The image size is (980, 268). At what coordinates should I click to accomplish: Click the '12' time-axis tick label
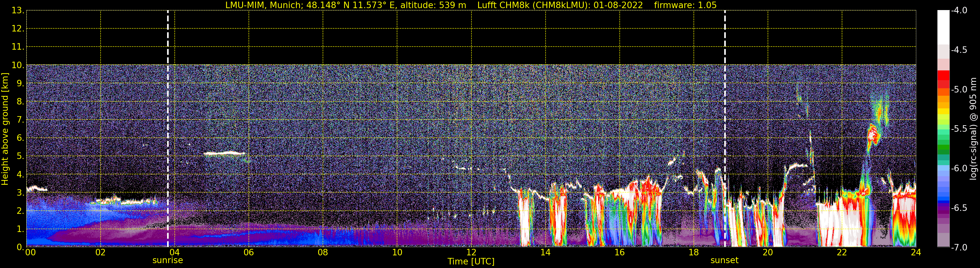point(471,252)
